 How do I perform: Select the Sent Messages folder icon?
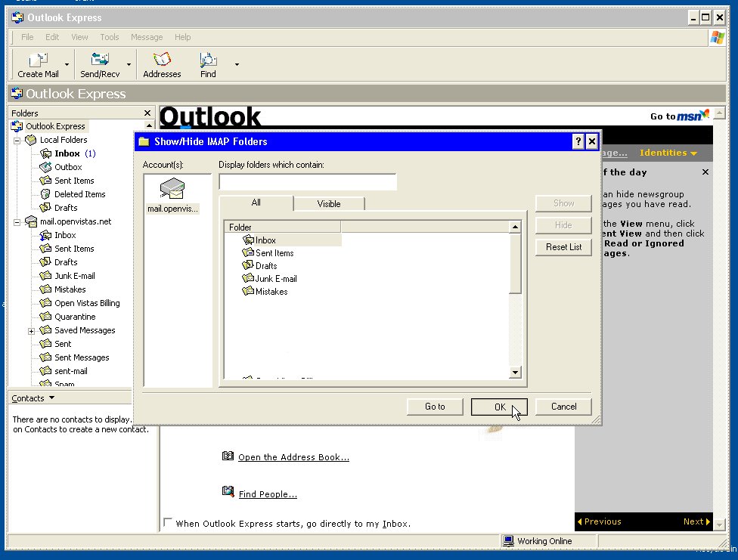[x=45, y=357]
